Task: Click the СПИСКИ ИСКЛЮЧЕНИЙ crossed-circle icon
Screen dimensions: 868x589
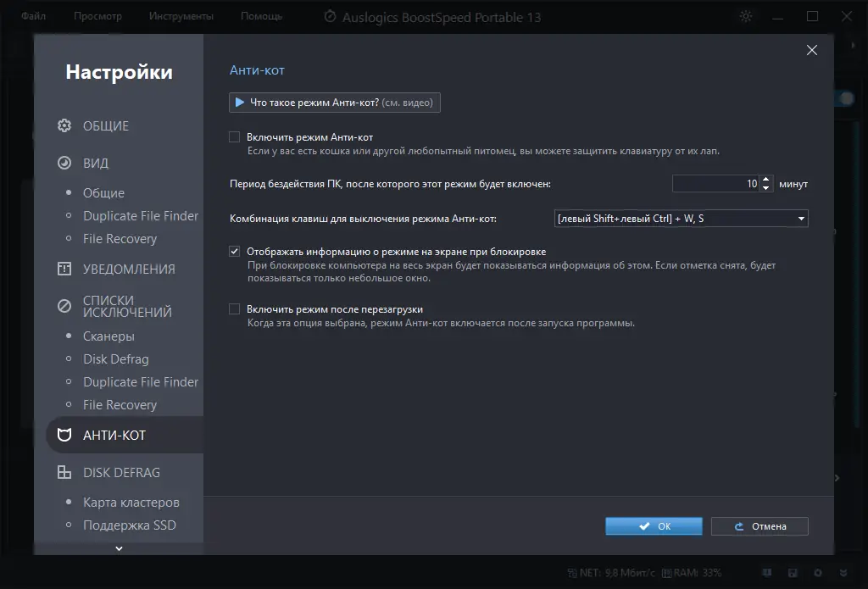Action: click(x=64, y=306)
